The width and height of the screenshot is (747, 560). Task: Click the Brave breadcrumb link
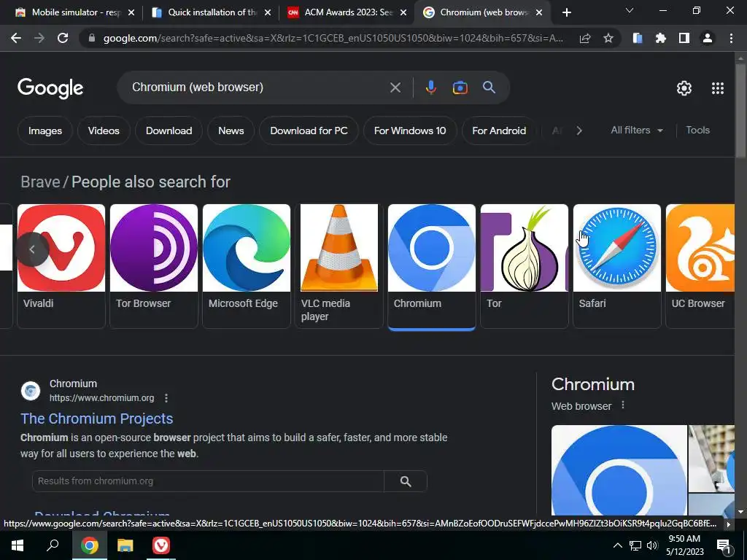pos(41,182)
